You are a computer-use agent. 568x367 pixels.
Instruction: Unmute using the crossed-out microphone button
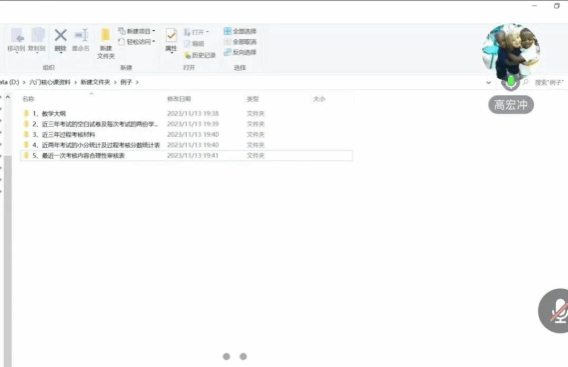(x=555, y=311)
